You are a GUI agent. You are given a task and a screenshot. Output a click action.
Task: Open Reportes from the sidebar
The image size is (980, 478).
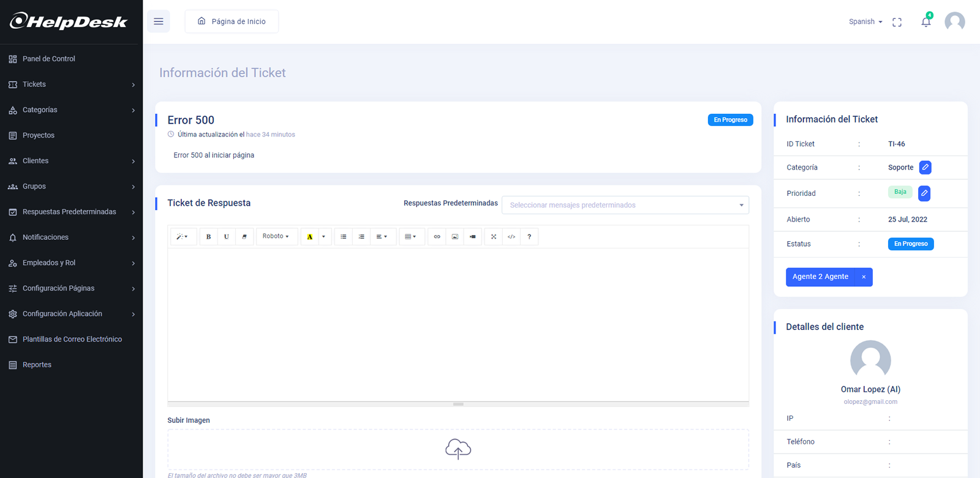[37, 365]
